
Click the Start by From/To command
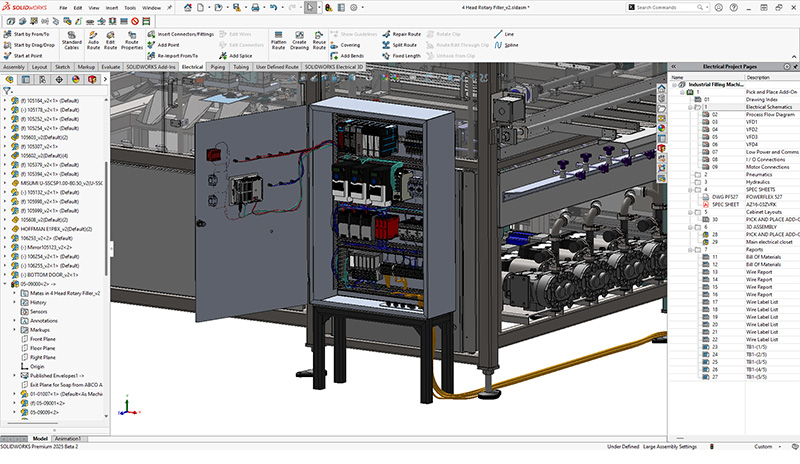click(27, 34)
